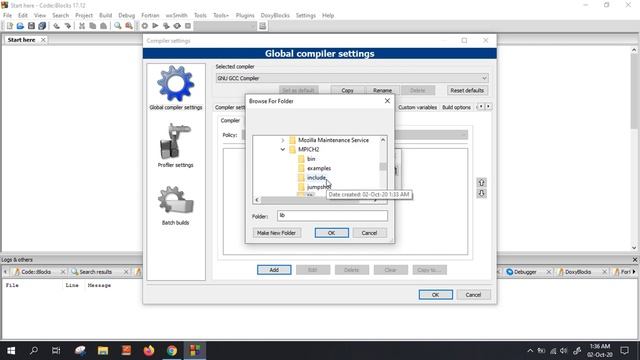The width and height of the screenshot is (640, 360).
Task: Select Batch builds sidebar icon
Action: (x=176, y=200)
